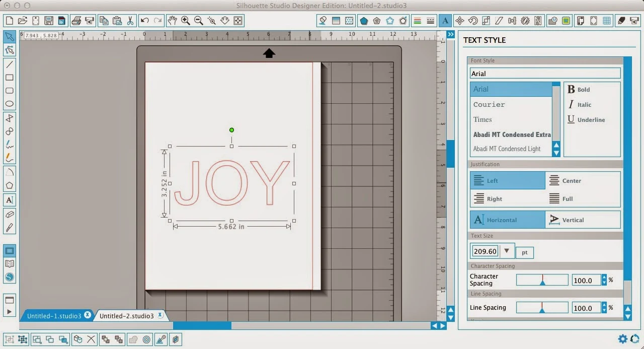Switch to the Untitled-2.studio3 tab
Viewport: 644px width, 349px height.
click(128, 315)
